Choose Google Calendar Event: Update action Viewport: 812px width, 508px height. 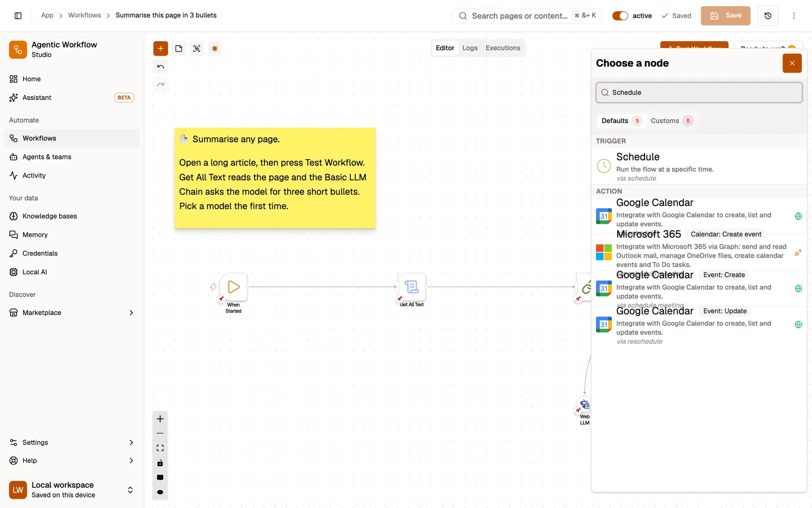coord(699,325)
